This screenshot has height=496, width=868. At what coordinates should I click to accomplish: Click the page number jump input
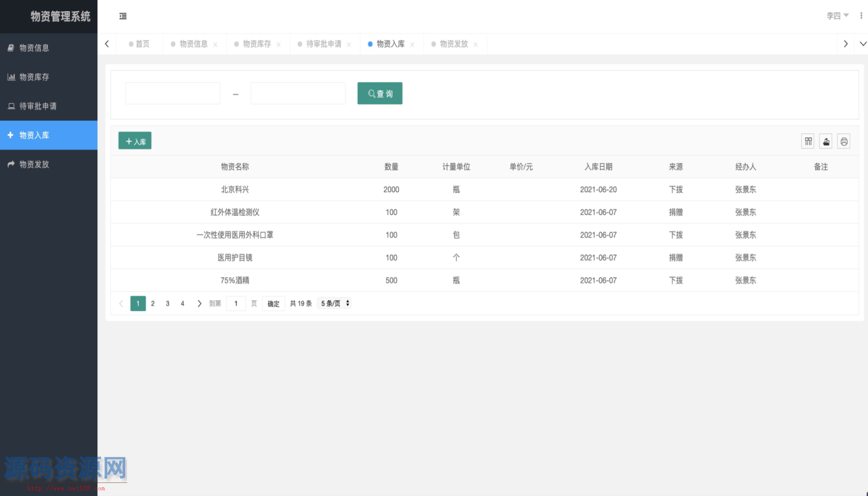coord(236,304)
